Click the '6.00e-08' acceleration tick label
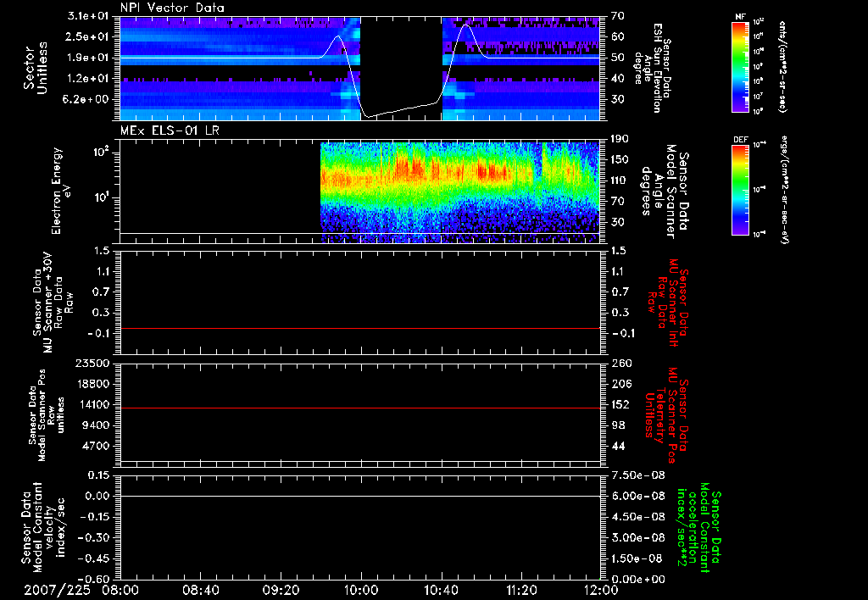868x600 pixels. click(637, 496)
